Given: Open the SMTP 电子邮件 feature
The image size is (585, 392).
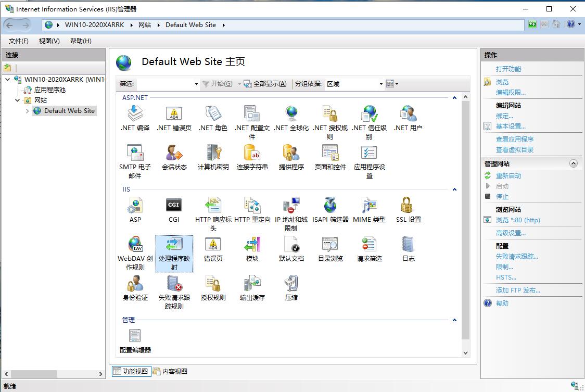Looking at the screenshot, I should click(x=135, y=161).
